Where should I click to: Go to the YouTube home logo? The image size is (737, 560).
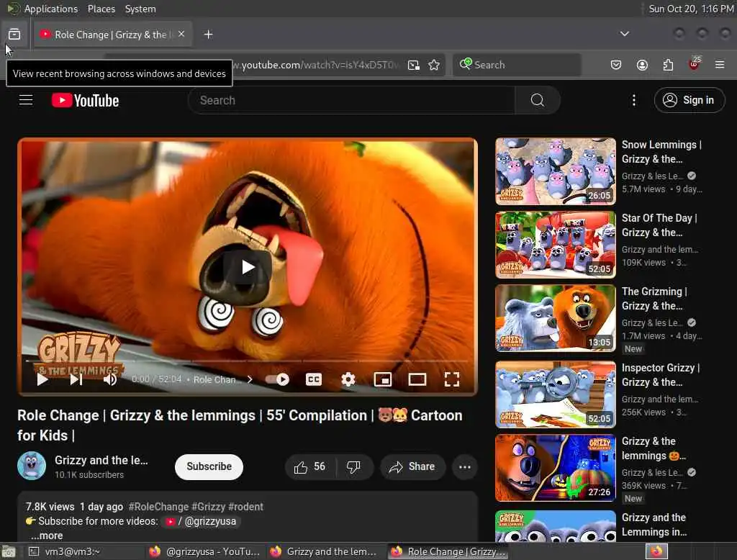[85, 100]
